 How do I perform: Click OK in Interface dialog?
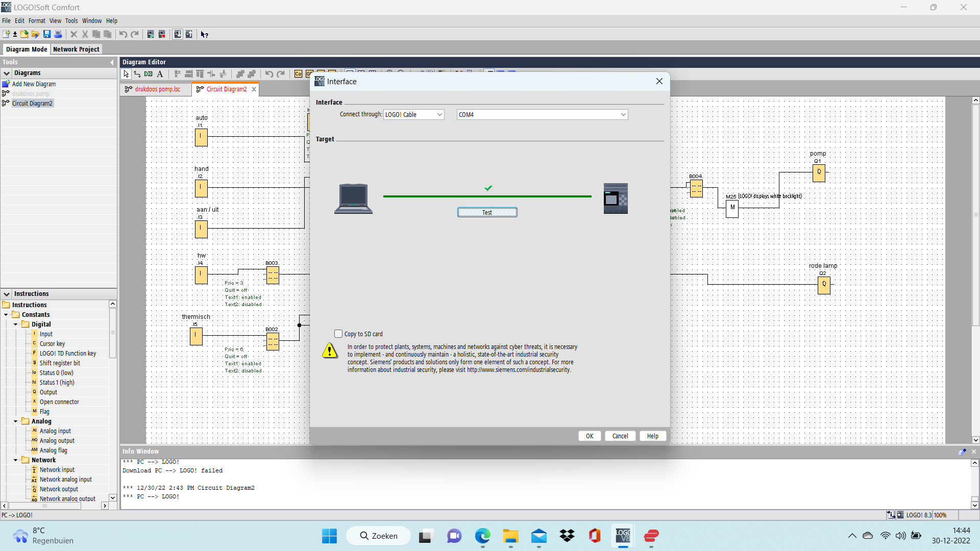(589, 436)
